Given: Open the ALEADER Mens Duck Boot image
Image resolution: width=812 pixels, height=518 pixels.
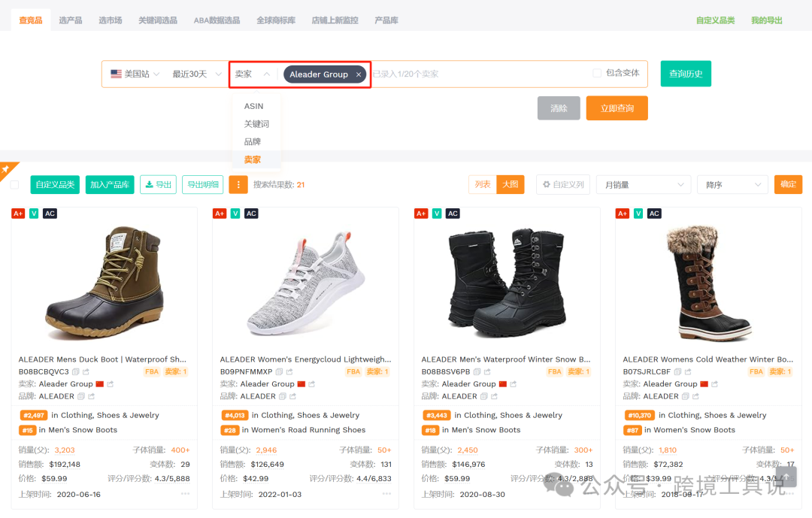Looking at the screenshot, I should 104,283.
